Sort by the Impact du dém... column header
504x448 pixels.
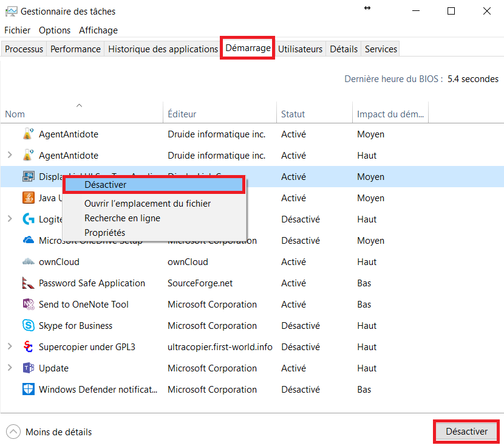click(x=390, y=112)
